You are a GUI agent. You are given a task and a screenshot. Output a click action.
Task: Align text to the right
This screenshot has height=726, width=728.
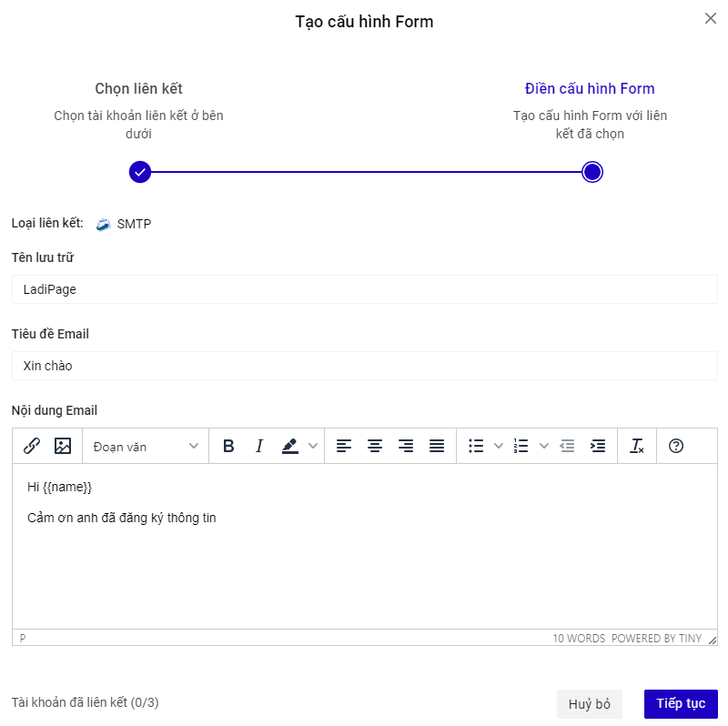pyautogui.click(x=406, y=446)
